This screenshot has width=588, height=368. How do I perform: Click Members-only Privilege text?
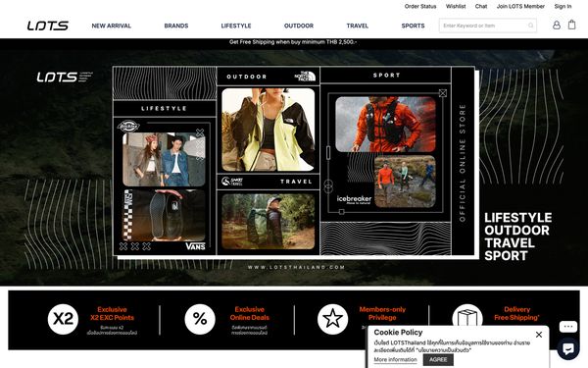pos(382,314)
